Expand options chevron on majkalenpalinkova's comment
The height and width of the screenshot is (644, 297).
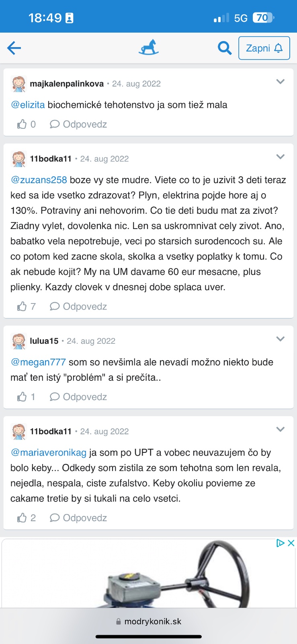click(281, 82)
